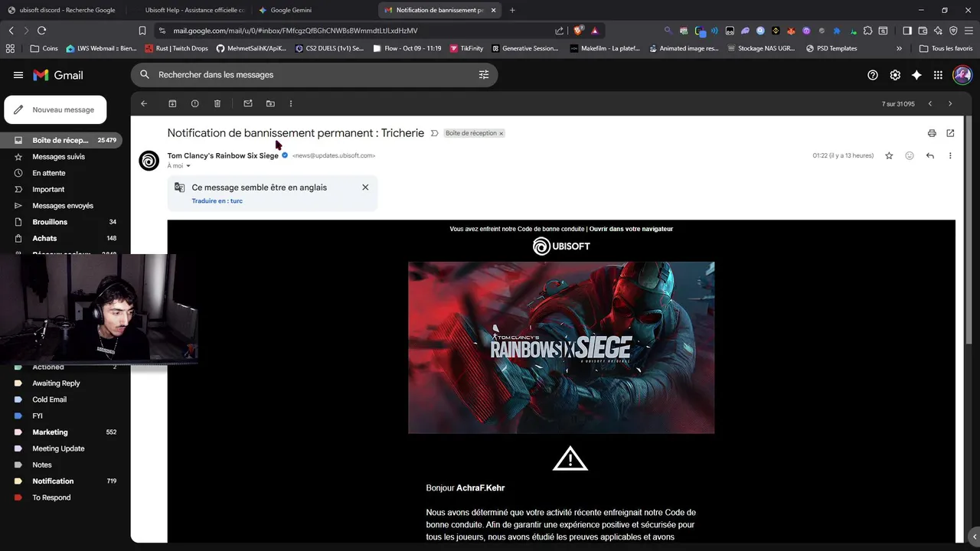Open Gmail settings gear
The image size is (980, 551).
[x=895, y=75]
